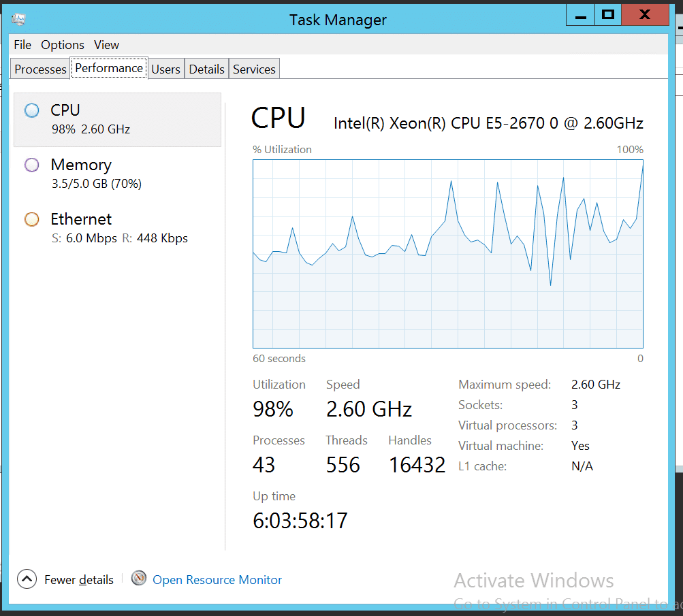Switch to the Services tab
Image resolution: width=683 pixels, height=616 pixels.
point(254,69)
